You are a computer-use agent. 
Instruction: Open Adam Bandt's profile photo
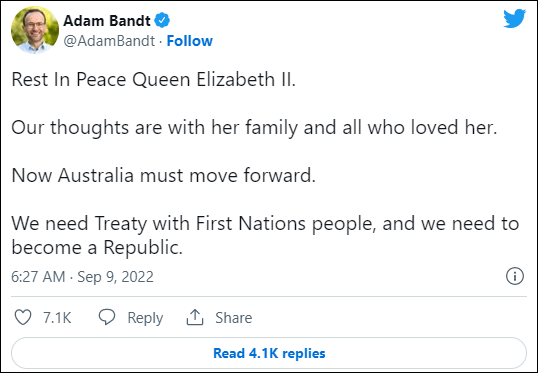[35, 30]
